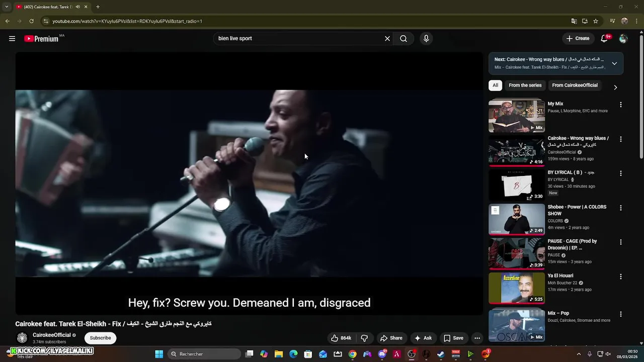Open Chrome three-dot menu
Viewport: 644px width, 362px height.
point(636,21)
